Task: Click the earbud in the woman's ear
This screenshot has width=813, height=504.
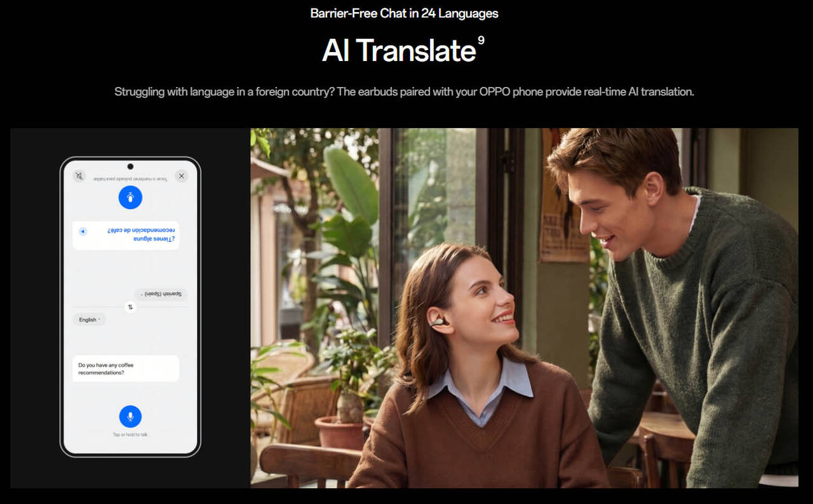Action: 438,322
